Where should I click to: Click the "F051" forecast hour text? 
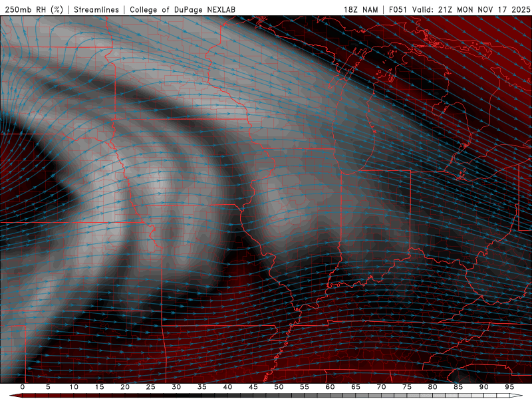[398, 9]
